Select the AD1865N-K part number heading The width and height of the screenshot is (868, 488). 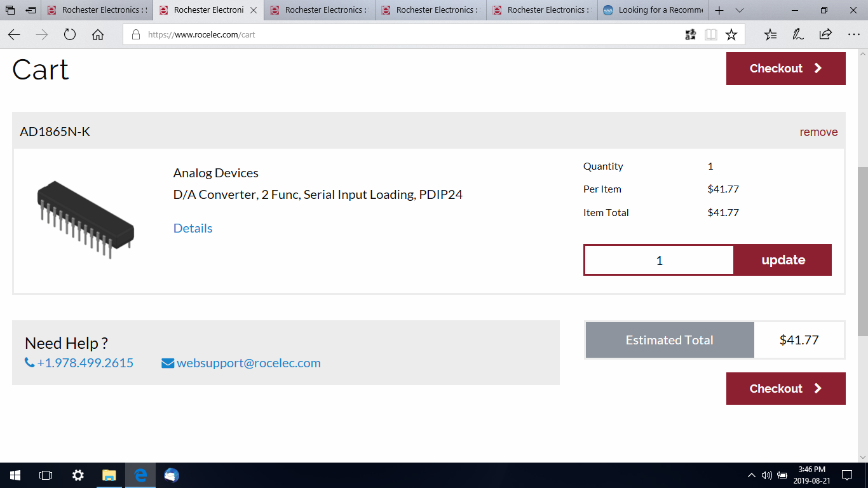point(55,132)
